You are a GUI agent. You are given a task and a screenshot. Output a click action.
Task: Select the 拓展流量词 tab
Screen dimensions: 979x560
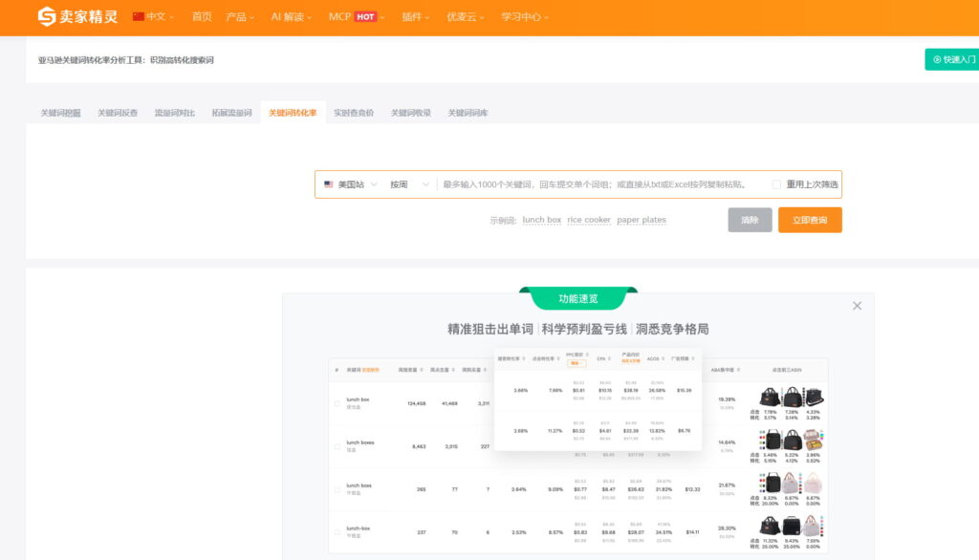pos(231,113)
